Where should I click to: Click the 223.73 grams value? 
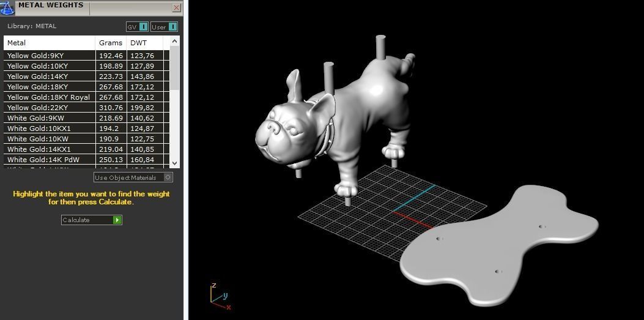coord(111,76)
